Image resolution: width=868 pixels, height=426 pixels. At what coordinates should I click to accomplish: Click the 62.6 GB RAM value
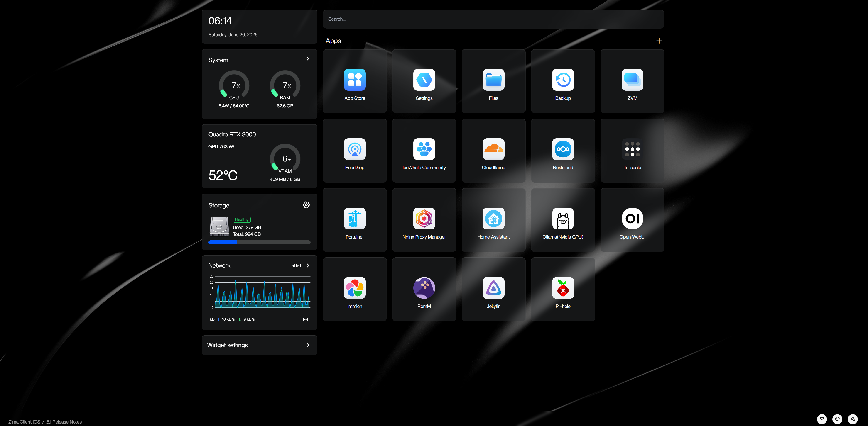[x=285, y=106]
